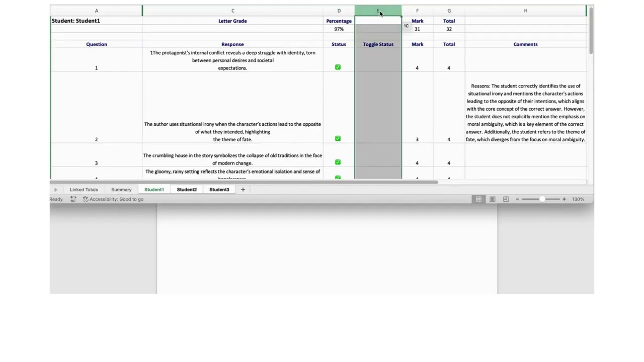Viewport: 644px width, 362px height.
Task: Click the Comments header cell
Action: [525, 44]
